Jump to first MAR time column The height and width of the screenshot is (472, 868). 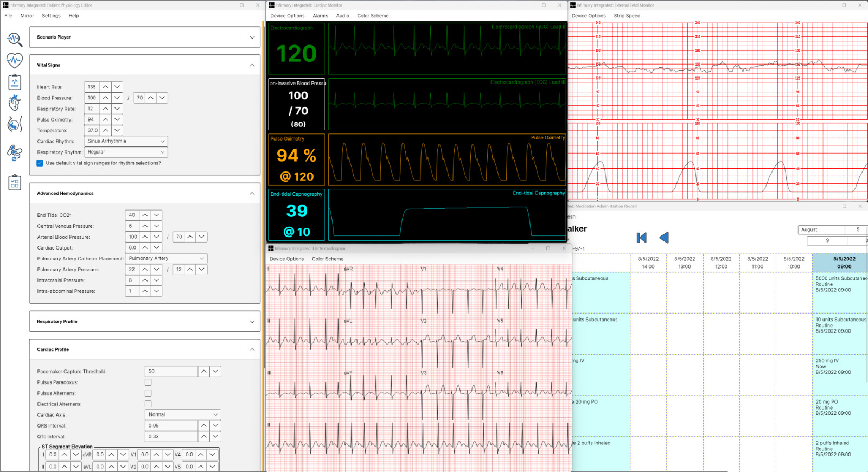coord(641,238)
